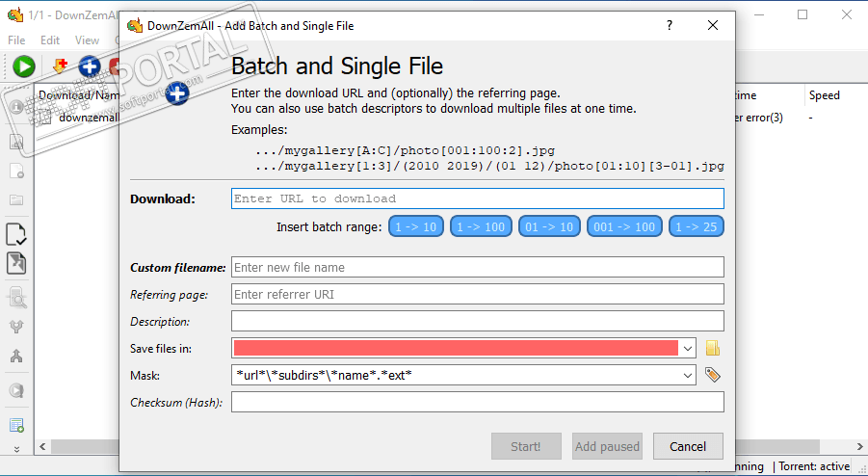
Task: Click the DownZemAll icon in the dialog title bar
Action: coord(135,26)
